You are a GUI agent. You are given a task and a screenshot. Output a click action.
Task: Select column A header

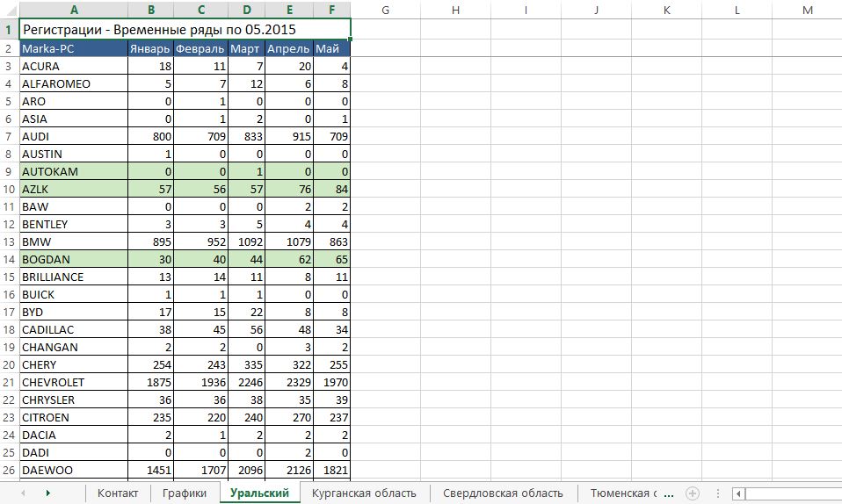(74, 10)
